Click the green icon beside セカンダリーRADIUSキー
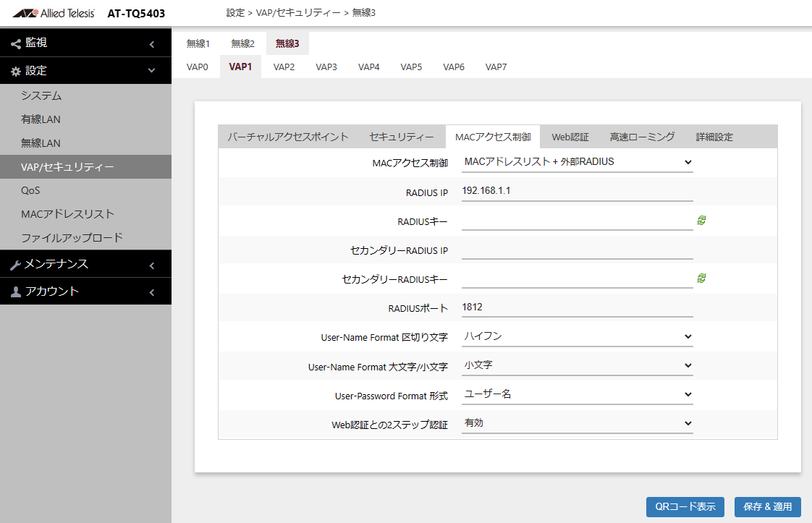Screen dimensions: 812x523 (701, 278)
